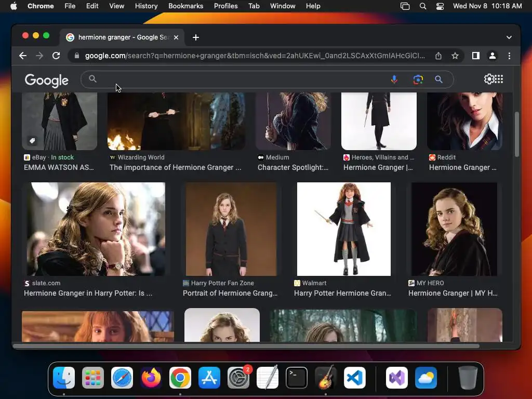532x399 pixels.
Task: Click the blue magnifier search button
Action: point(438,79)
